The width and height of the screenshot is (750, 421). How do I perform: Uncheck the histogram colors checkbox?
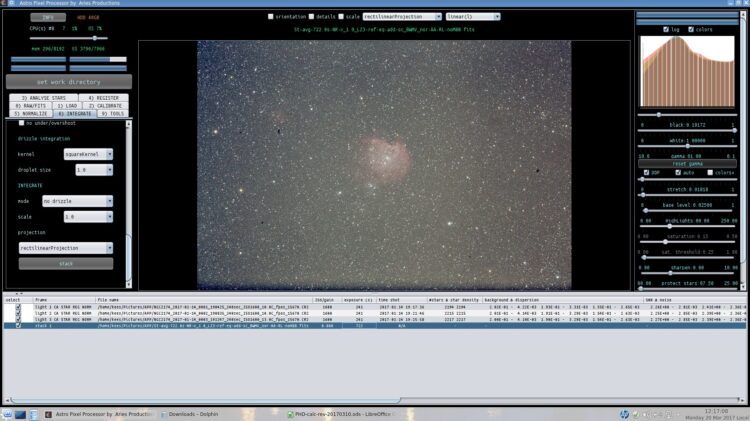(691, 29)
